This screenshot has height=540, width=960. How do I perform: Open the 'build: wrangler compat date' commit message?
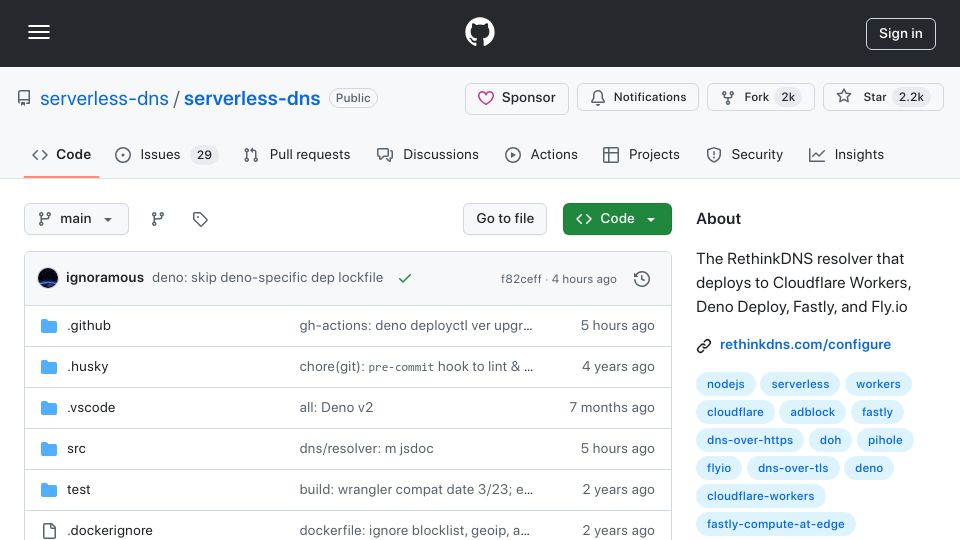416,490
